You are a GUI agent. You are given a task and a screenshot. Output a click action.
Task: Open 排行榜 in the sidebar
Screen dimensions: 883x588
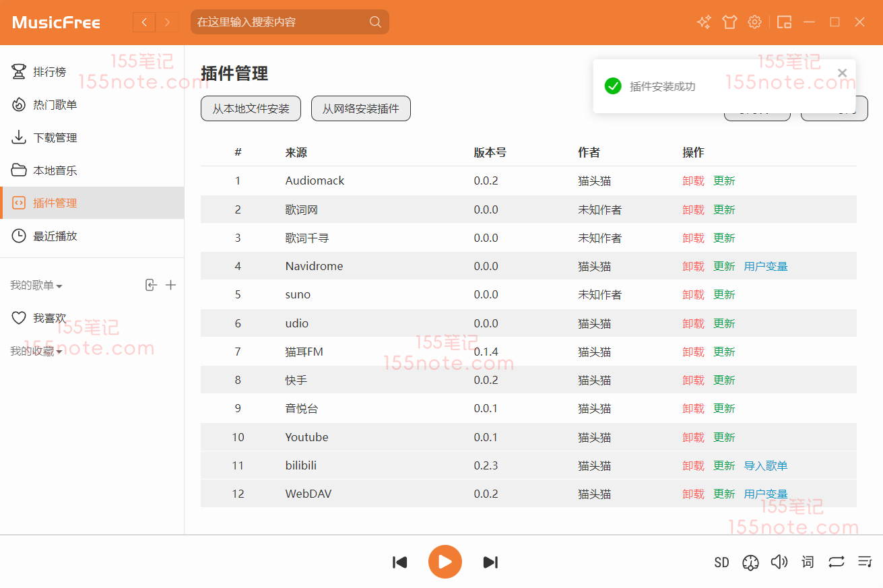coord(50,71)
